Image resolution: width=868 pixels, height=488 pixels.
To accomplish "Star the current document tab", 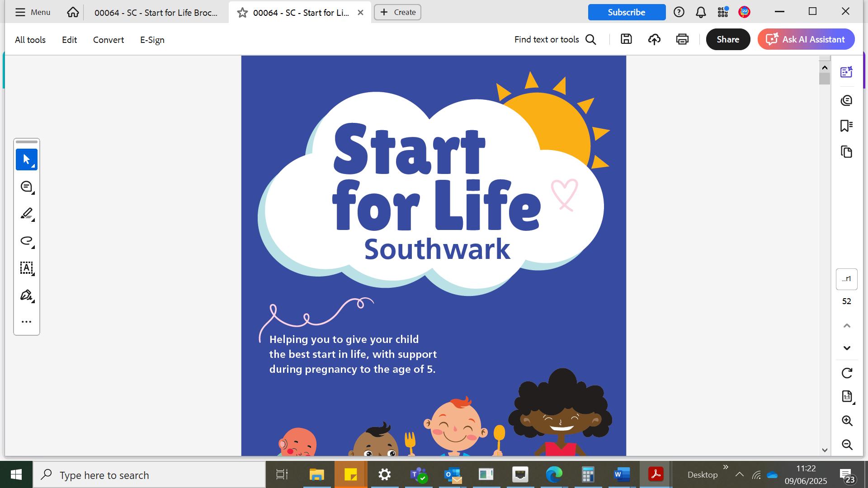I will [243, 13].
